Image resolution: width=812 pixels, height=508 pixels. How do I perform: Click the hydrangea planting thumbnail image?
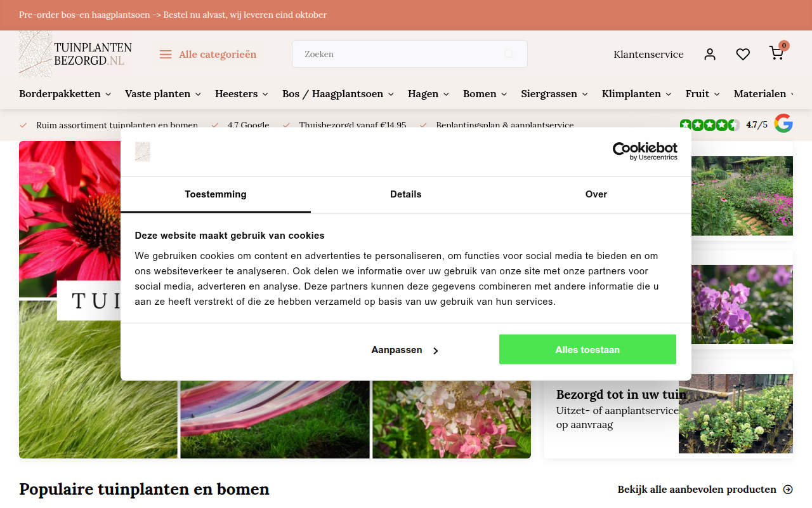click(x=736, y=413)
